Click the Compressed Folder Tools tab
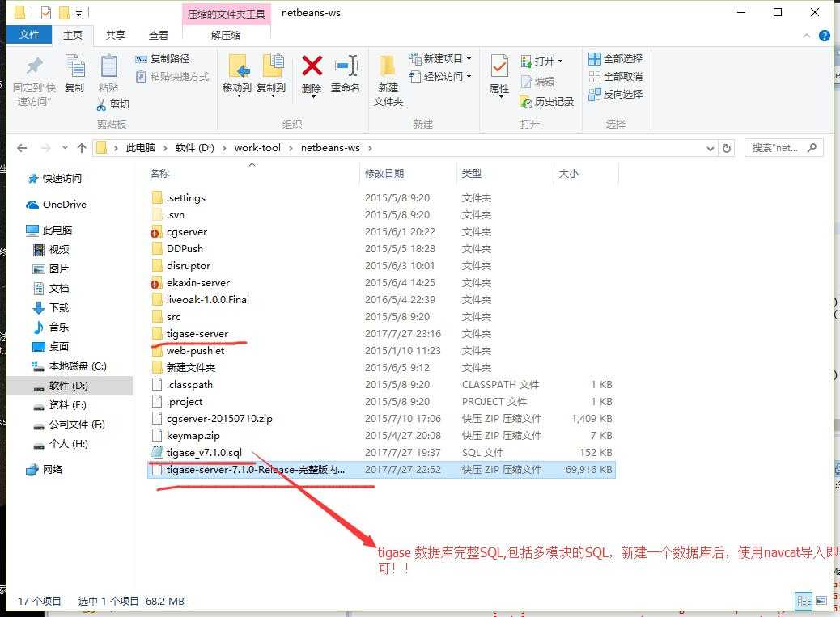This screenshot has height=617, width=840. [226, 14]
